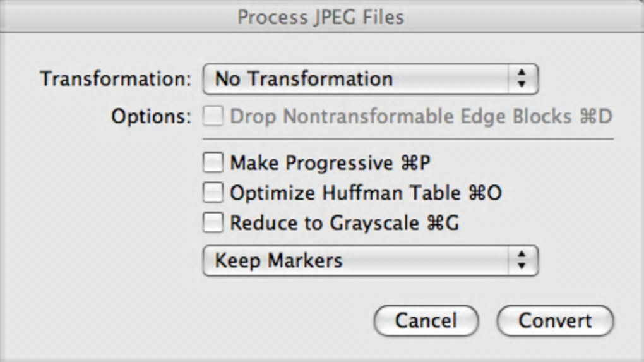Open the Transformation popup menu
Image resolution: width=644 pixels, height=362 pixels.
[x=369, y=79]
